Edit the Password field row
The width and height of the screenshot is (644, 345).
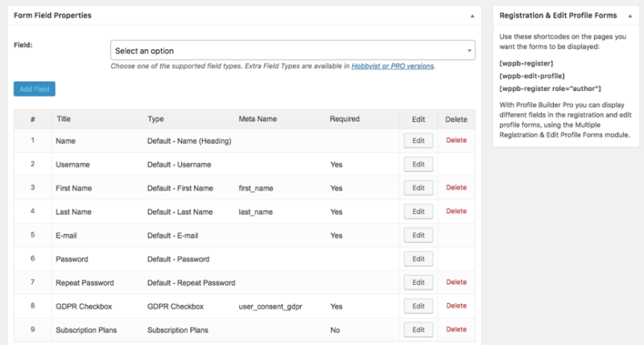[x=418, y=259]
